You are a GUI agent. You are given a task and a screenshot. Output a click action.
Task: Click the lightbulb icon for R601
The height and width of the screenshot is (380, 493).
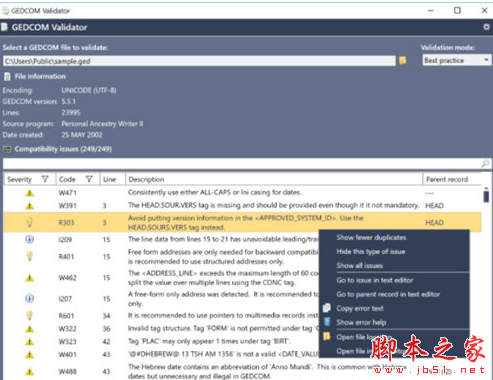[x=29, y=315]
